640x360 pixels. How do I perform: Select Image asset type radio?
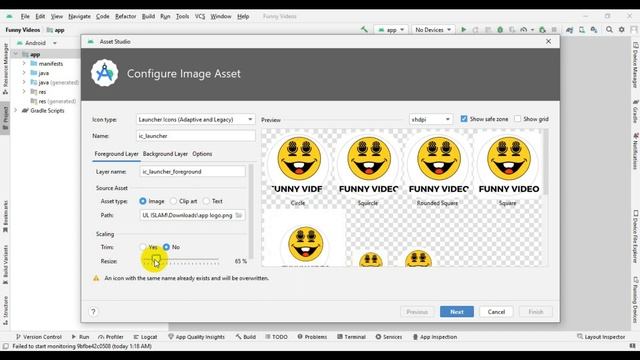point(142,201)
